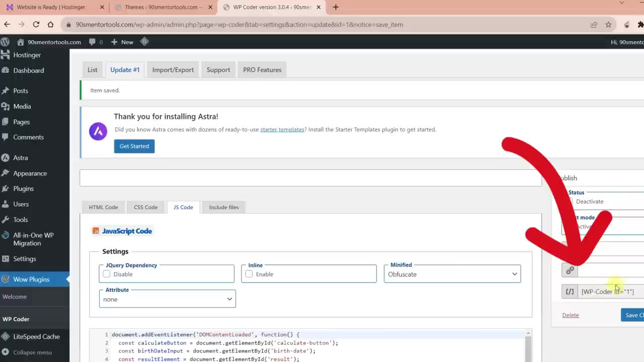Open 90smentortools.com site link in admin bar
644x362 pixels.
point(49,42)
